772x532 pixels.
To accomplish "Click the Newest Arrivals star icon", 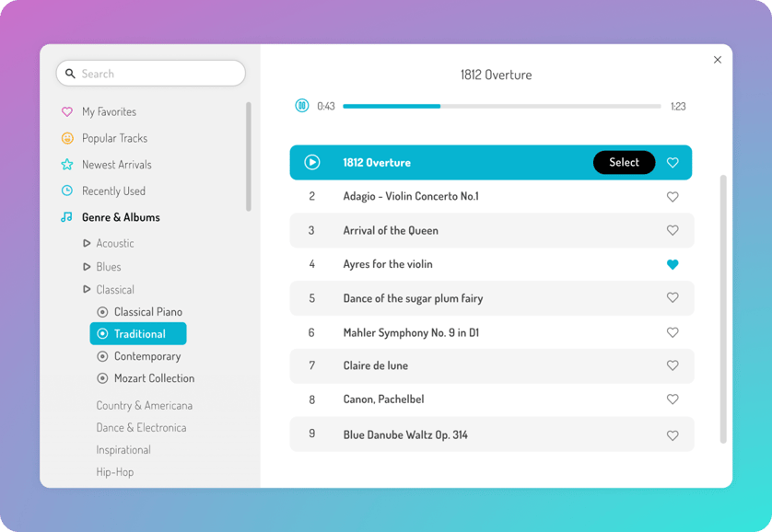I will click(x=65, y=164).
